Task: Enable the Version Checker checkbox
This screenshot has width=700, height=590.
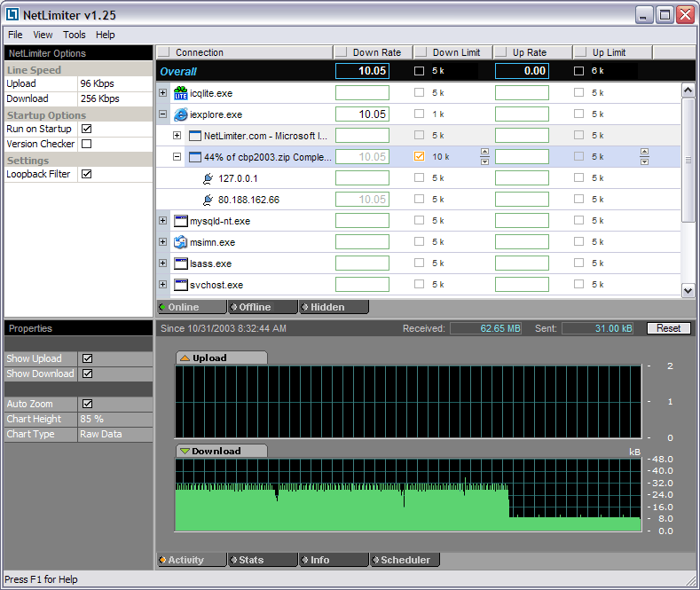Action: tap(87, 144)
